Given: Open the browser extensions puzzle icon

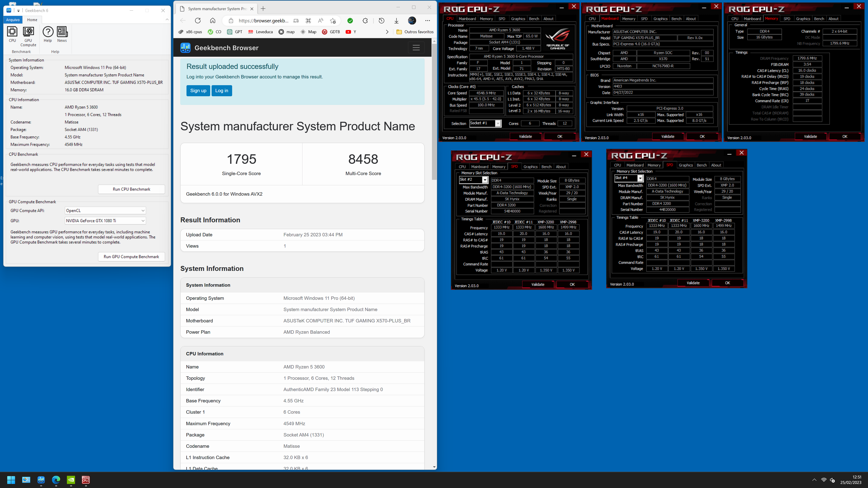Looking at the screenshot, I should (365, 21).
